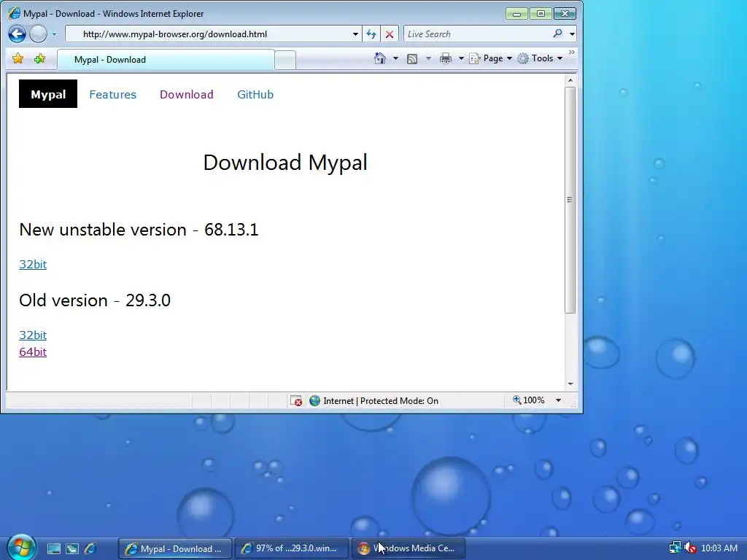Click the popup blocked status icon
Screen dimensions: 747x560
click(x=296, y=400)
